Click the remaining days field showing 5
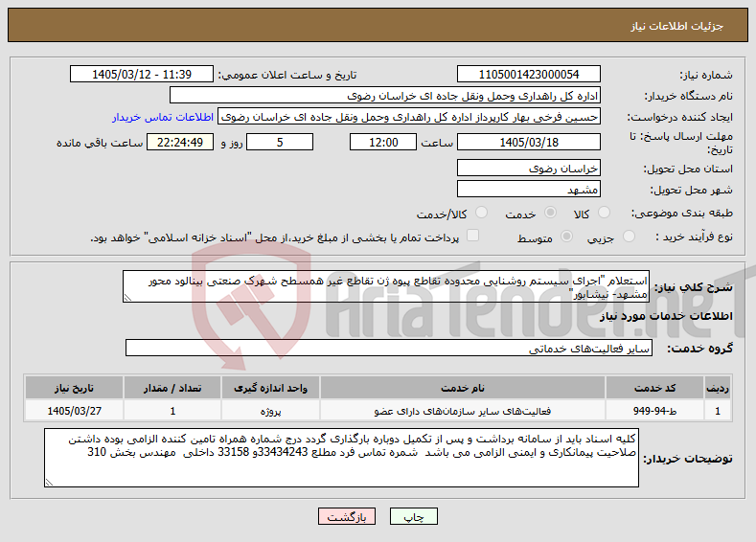The image size is (756, 542). pos(280,142)
